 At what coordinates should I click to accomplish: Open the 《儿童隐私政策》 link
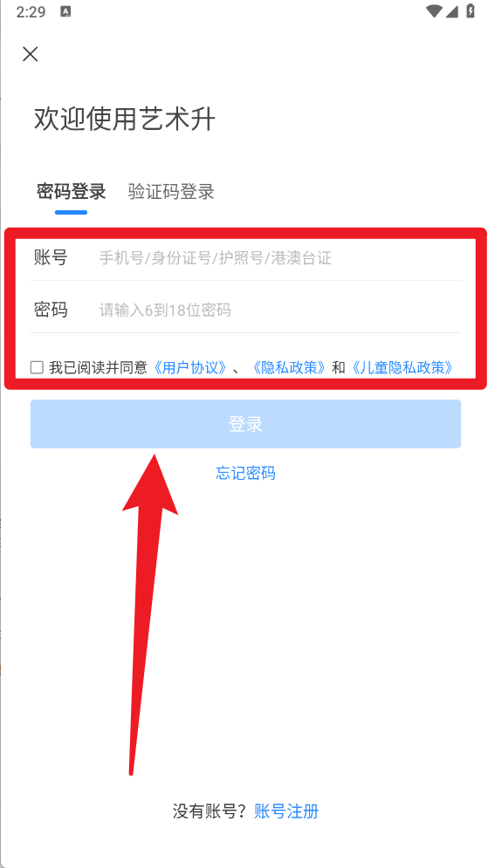pyautogui.click(x=402, y=367)
